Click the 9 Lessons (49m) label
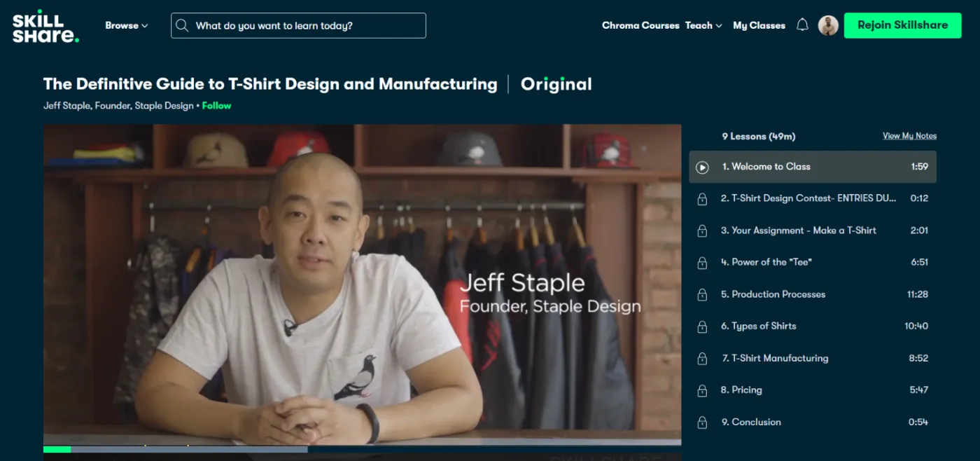Image resolution: width=980 pixels, height=461 pixels. point(759,137)
